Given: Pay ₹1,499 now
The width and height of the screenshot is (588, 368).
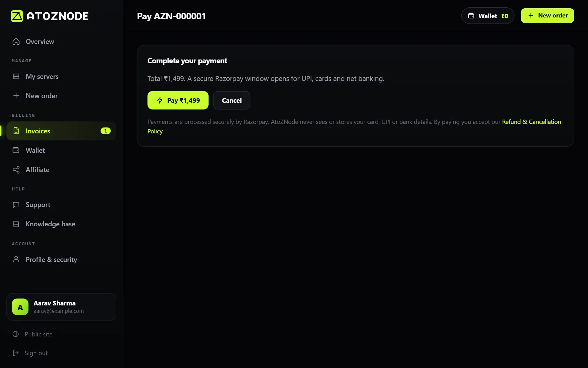Looking at the screenshot, I should [178, 100].
